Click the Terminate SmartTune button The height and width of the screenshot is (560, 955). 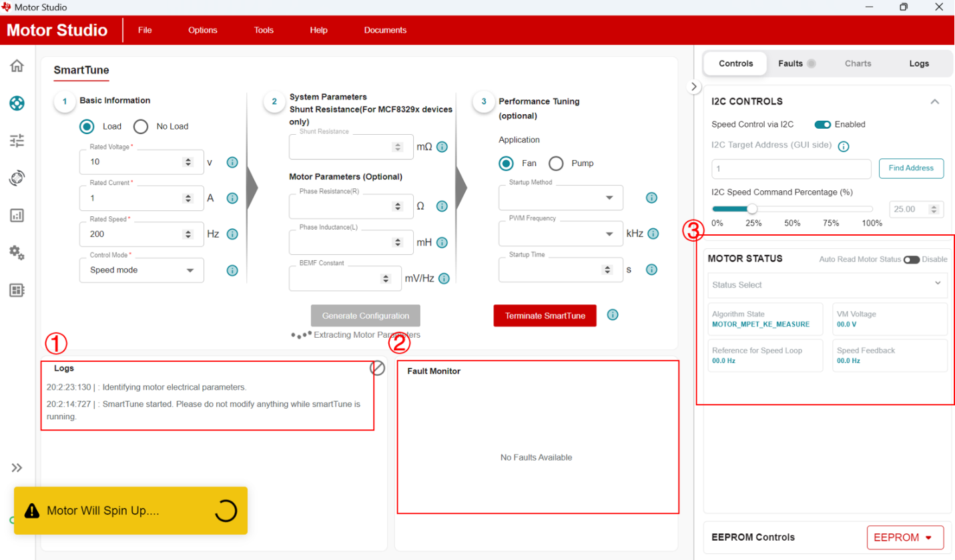[544, 316]
